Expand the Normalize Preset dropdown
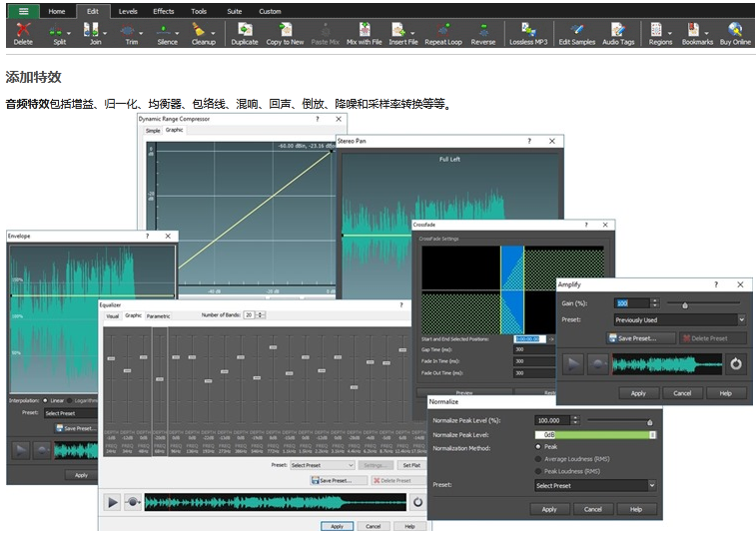Viewport: 756px width, 535px height. (594, 485)
